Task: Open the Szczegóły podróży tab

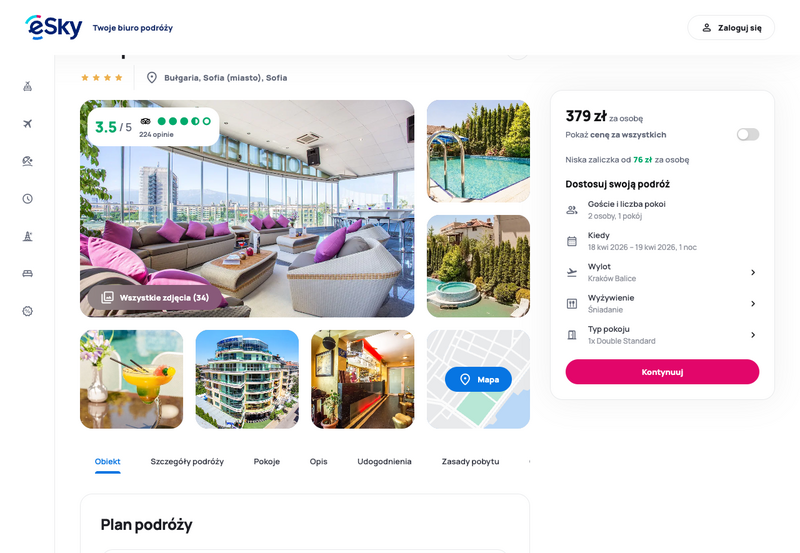Action: 187,461
